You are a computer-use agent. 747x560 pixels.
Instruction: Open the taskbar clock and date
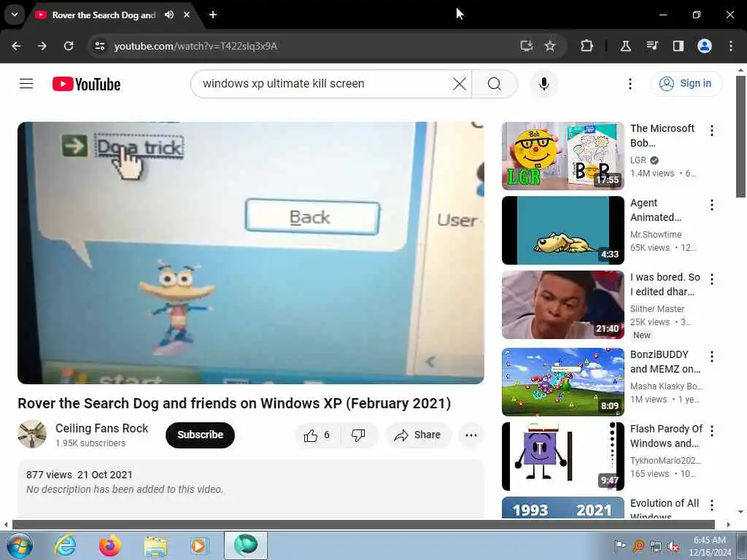710,546
